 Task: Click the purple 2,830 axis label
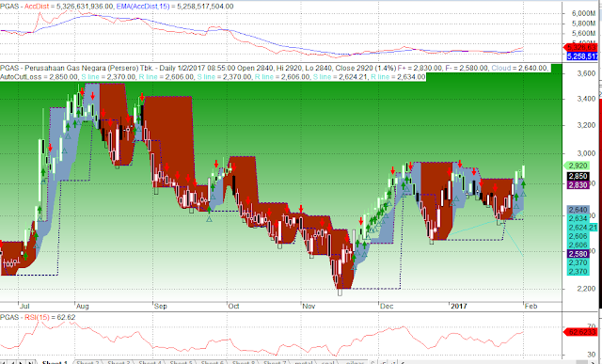click(x=578, y=184)
